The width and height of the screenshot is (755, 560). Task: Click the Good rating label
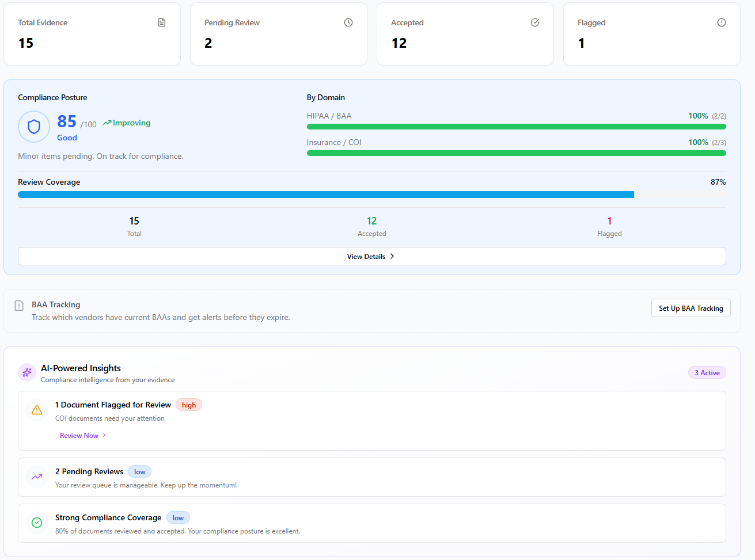67,138
